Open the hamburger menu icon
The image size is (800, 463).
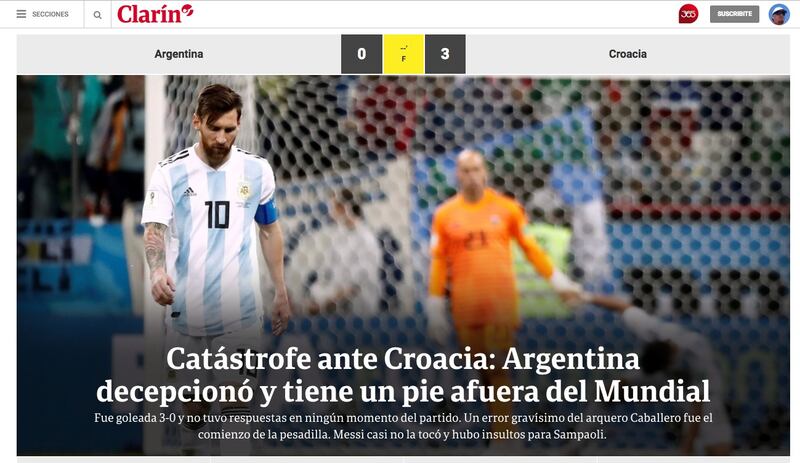click(x=21, y=14)
